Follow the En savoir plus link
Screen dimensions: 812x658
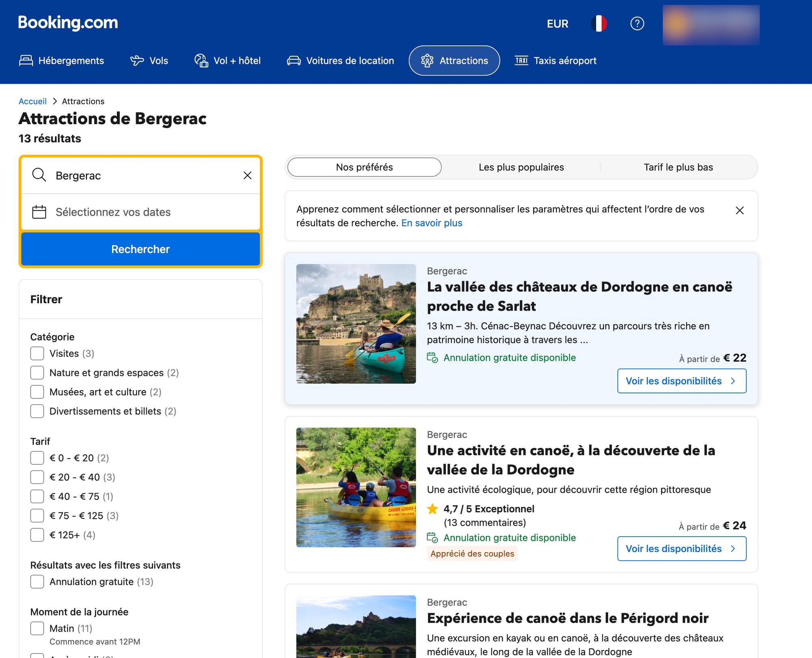pyautogui.click(x=431, y=223)
